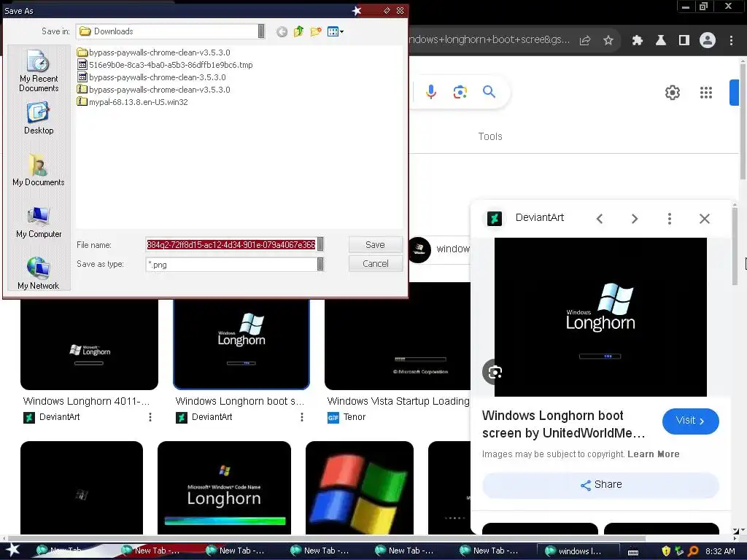
Task: Open My Documents in places bar
Action: (39, 170)
